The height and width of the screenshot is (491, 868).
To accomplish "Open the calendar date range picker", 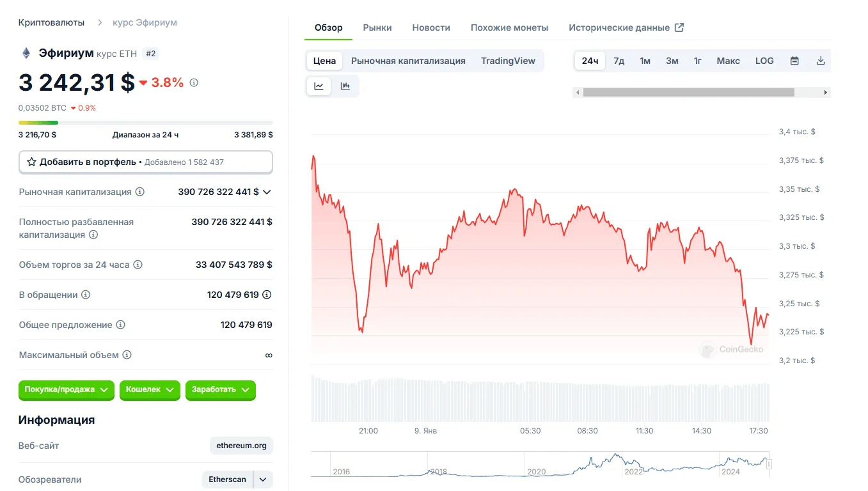I will pyautogui.click(x=794, y=61).
